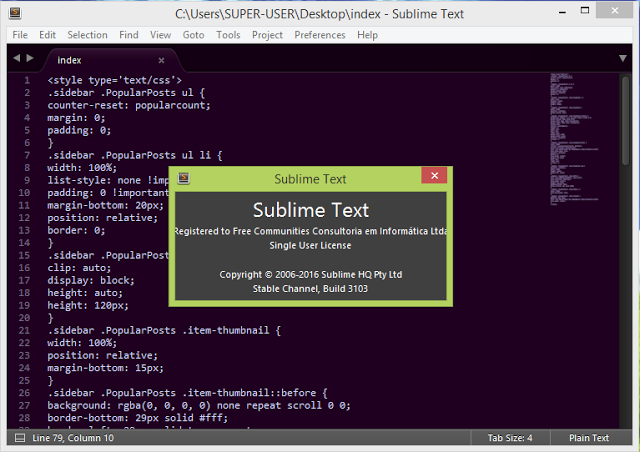Close the Sublime Text about dialog
The width and height of the screenshot is (640, 452).
point(434,176)
